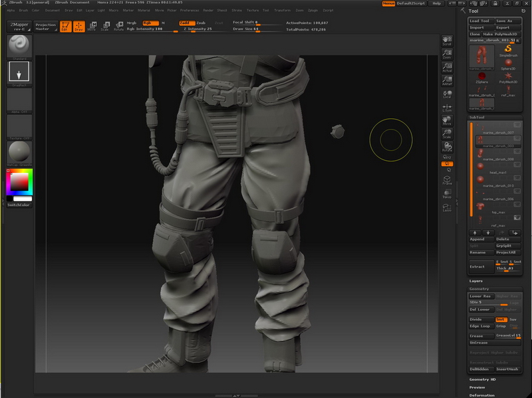532x398 pixels.
Task: Expand the Deformation subpalette
Action: [481, 395]
